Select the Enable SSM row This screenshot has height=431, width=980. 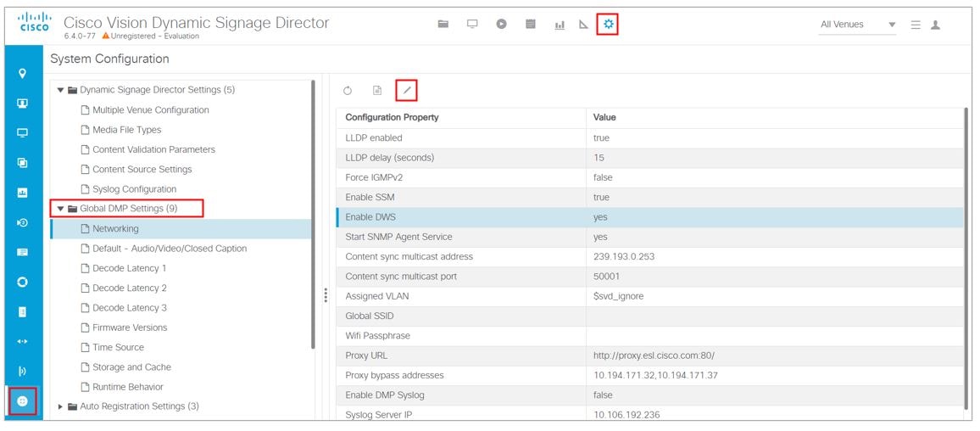[650, 197]
